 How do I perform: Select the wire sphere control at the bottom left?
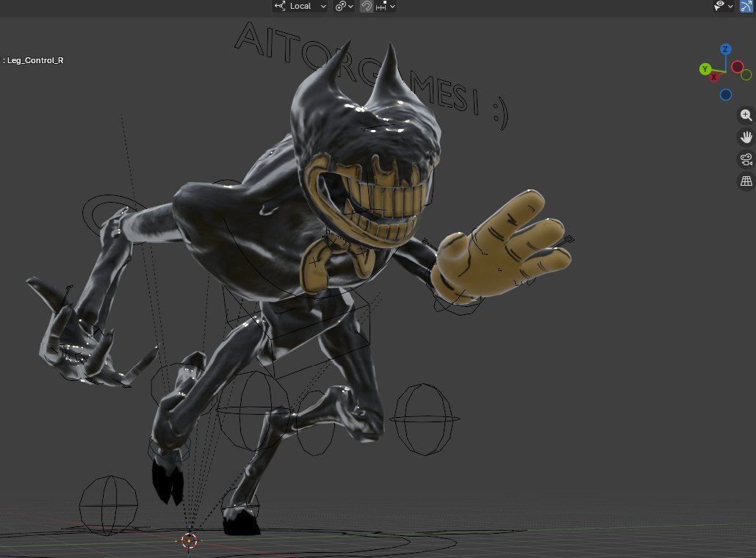pyautogui.click(x=109, y=505)
